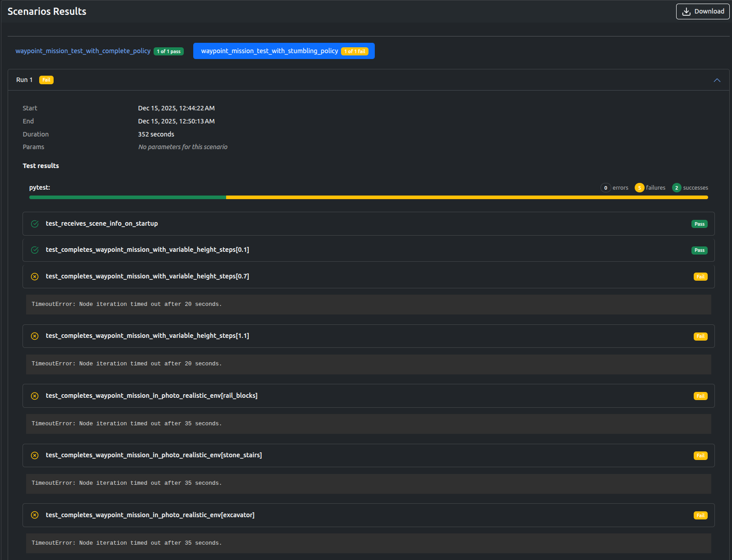Screen dimensions: 732x560
Task: Click the Fail badge next to Run 1
Action: tap(46, 80)
